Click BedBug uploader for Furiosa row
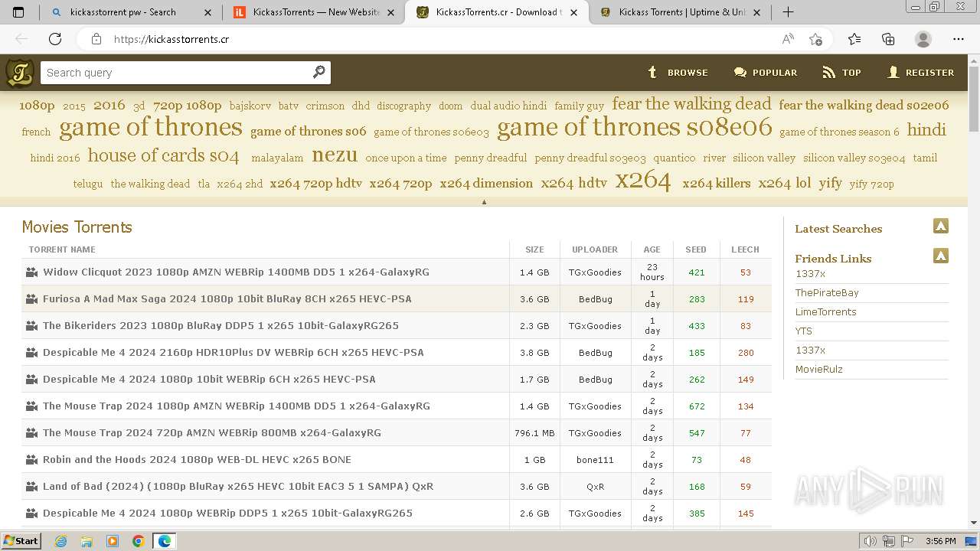The width and height of the screenshot is (980, 551). (595, 298)
